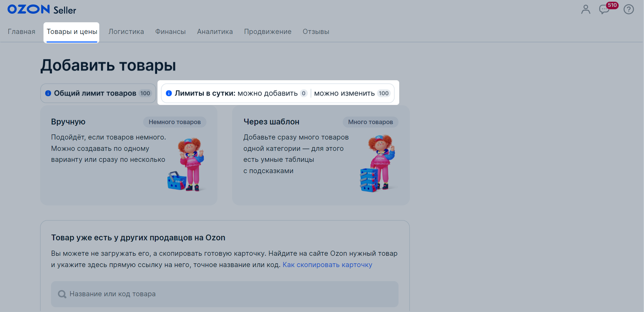Viewport: 644px width, 312px height.
Task: Click the magnifier icon in the search field
Action: click(x=62, y=294)
